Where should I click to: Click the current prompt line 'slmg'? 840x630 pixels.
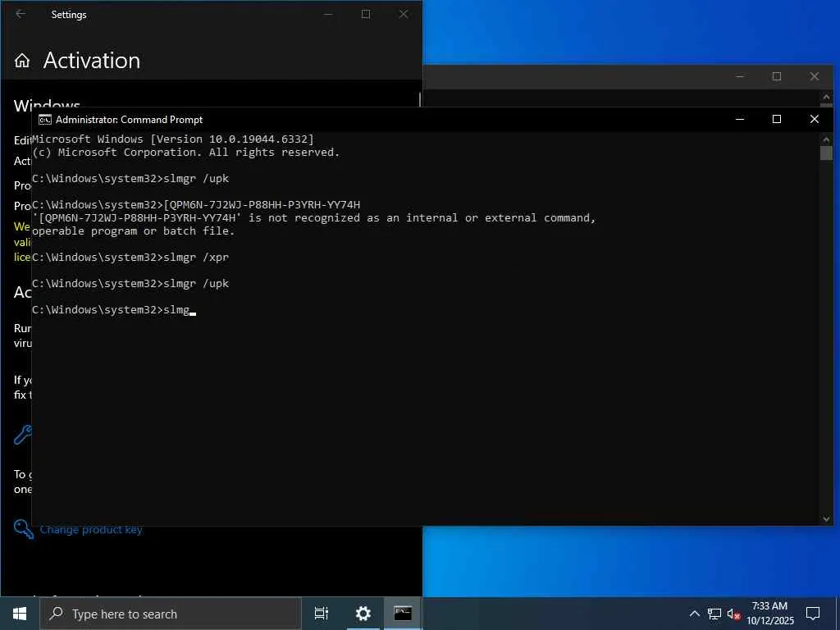pyautogui.click(x=113, y=309)
